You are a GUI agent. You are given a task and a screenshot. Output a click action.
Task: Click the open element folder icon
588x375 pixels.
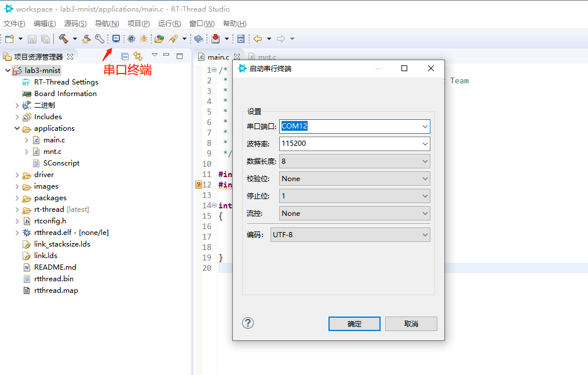[x=159, y=39]
